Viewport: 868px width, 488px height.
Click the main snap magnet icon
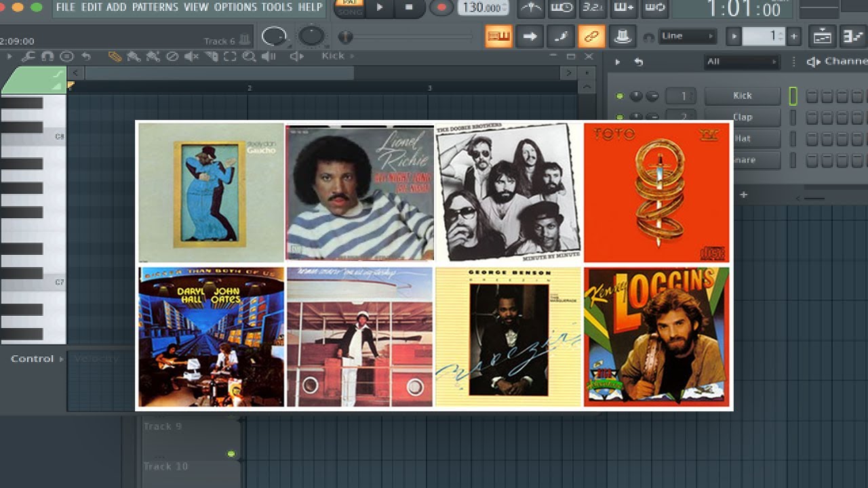649,37
